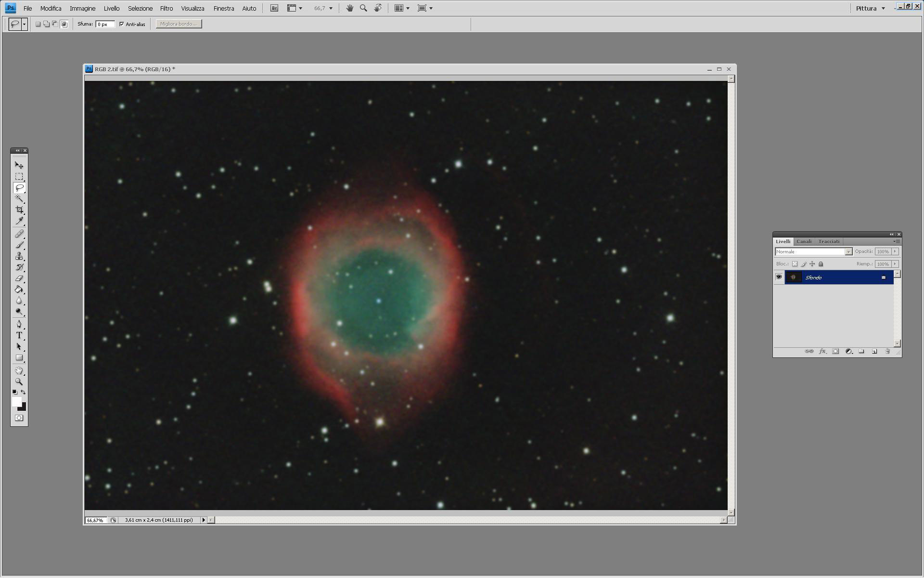The height and width of the screenshot is (578, 924).
Task: Select the Path Selection tool
Action: (19, 346)
